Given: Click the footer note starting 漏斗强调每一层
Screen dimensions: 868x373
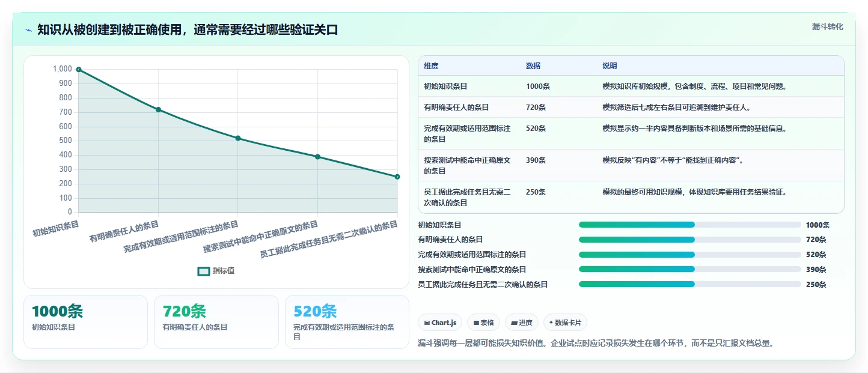Looking at the screenshot, I should 596,344.
